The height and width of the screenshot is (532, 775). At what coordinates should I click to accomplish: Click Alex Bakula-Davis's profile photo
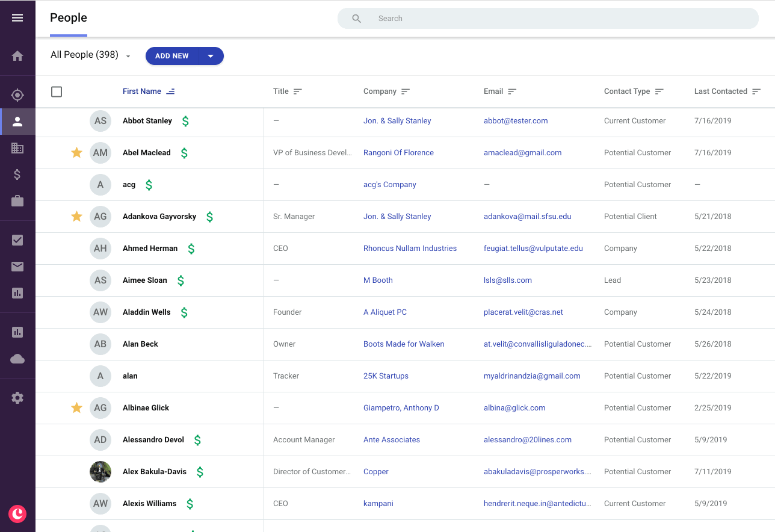pos(100,472)
